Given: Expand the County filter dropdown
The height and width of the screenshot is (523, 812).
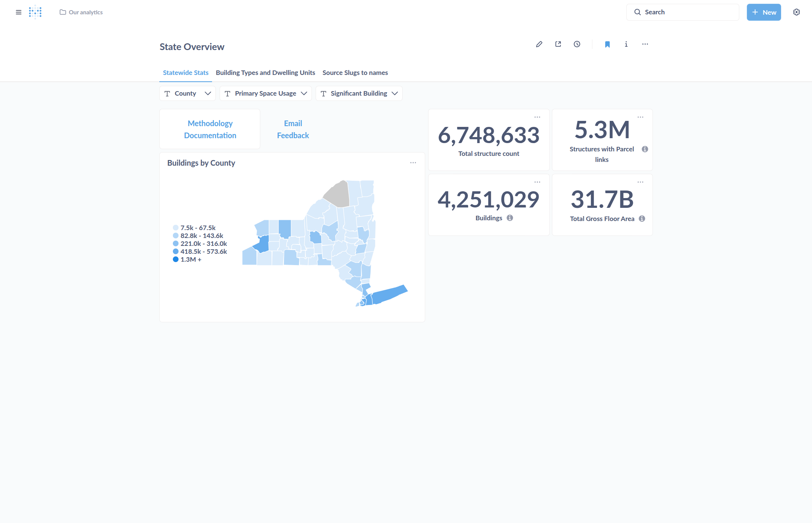Looking at the screenshot, I should tap(188, 93).
